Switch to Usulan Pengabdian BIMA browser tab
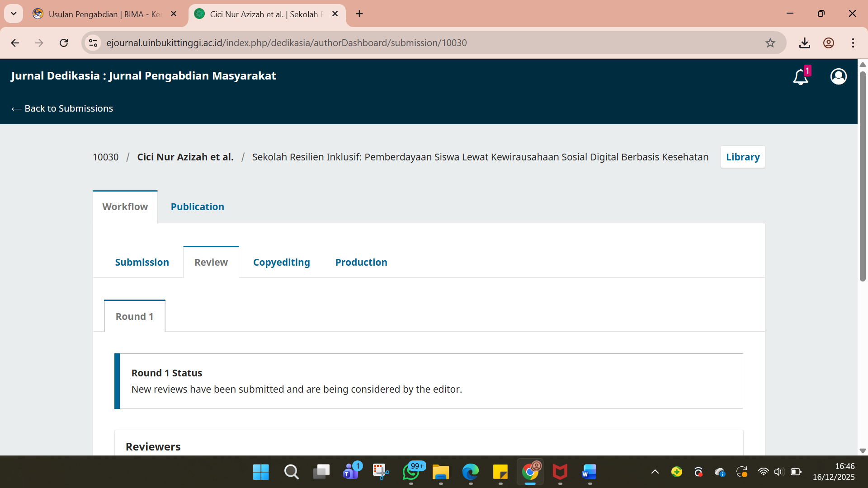 104,14
